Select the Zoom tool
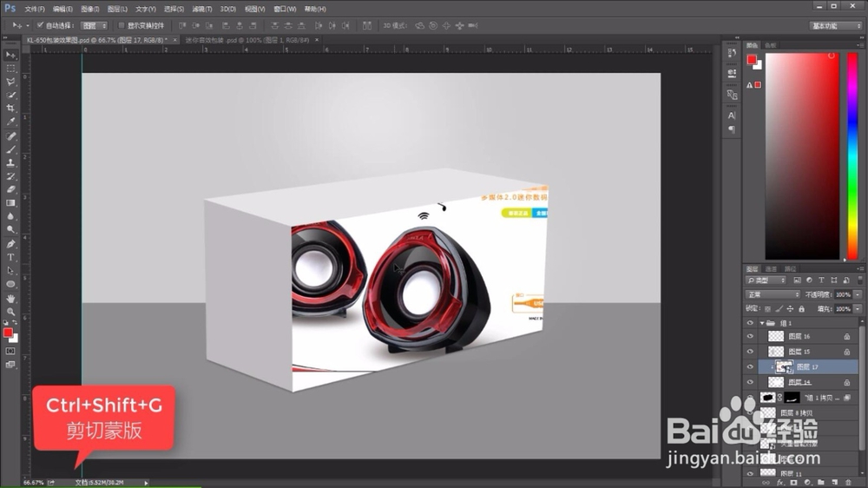This screenshot has width=868, height=488. click(10, 312)
